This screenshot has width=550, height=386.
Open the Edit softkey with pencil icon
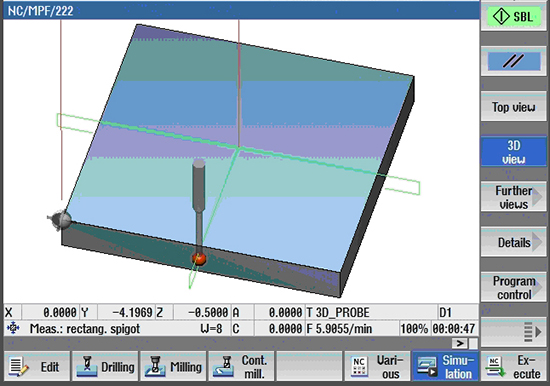click(36, 367)
